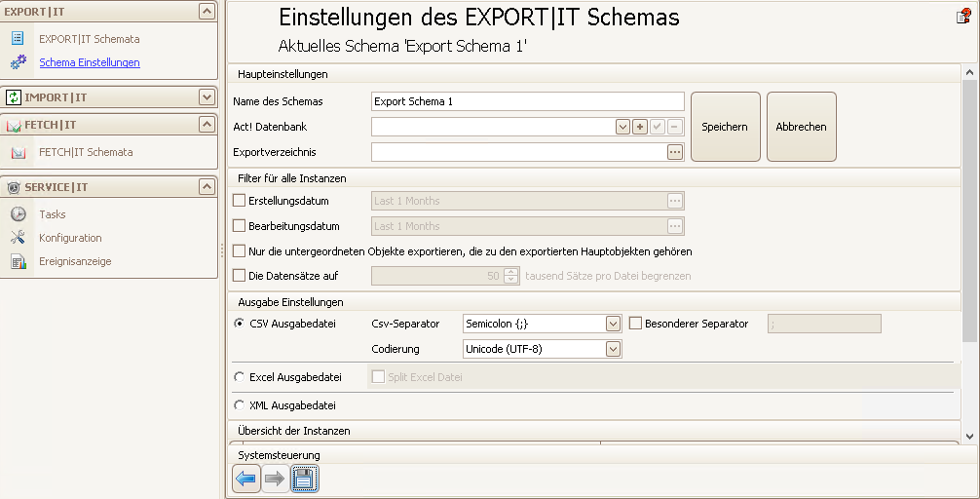
Task: Click the Tasks clock icon
Action: 19,214
